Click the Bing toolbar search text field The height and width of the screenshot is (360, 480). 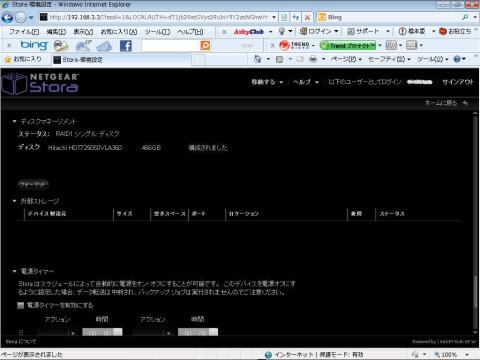(171, 46)
